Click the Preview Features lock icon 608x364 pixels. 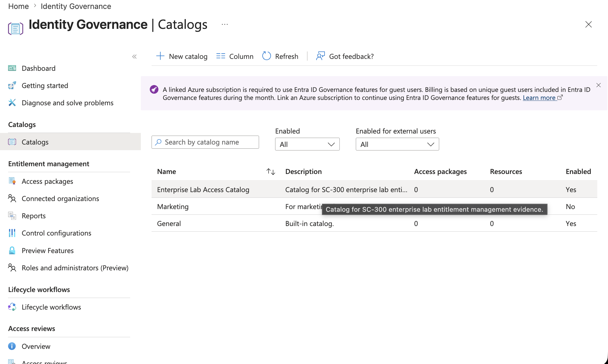12,250
